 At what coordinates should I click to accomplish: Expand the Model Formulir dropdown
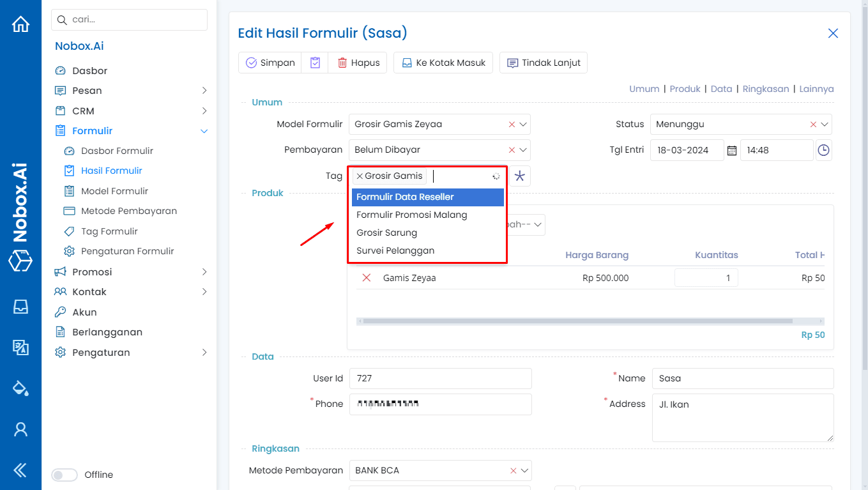523,125
